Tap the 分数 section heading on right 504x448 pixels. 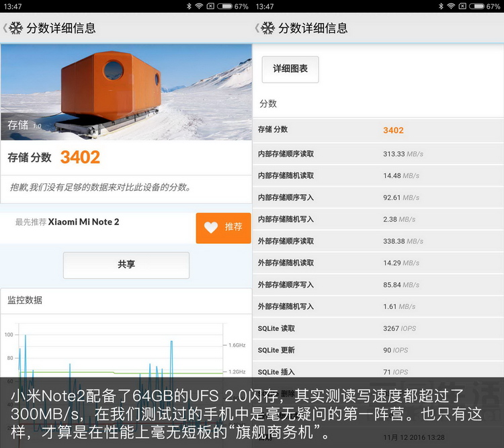tap(268, 103)
